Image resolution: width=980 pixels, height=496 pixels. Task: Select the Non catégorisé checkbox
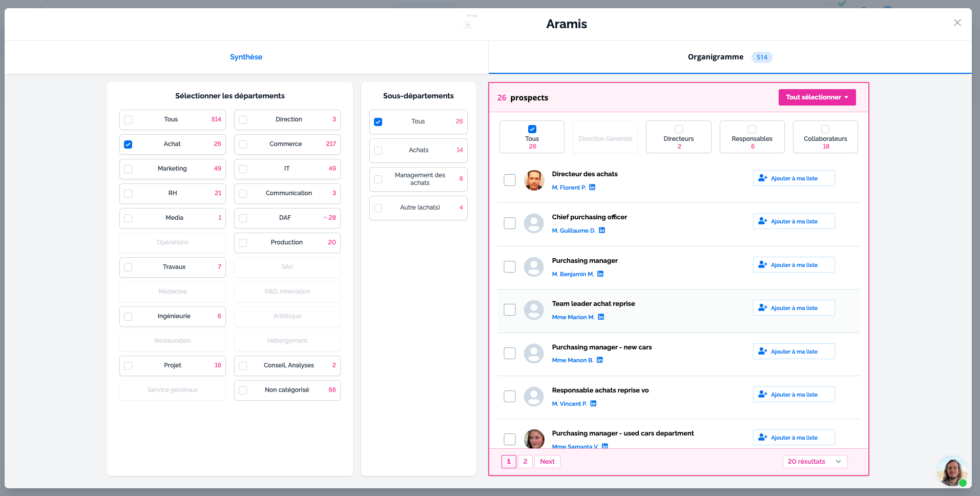[243, 390]
